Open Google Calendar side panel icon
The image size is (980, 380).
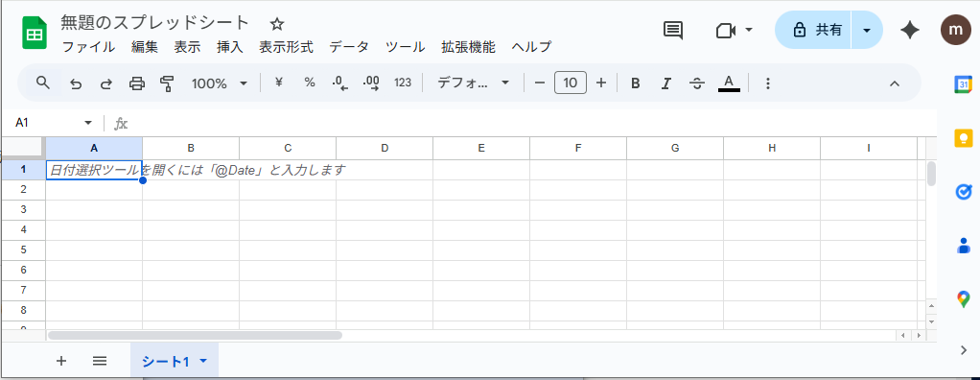point(964,83)
